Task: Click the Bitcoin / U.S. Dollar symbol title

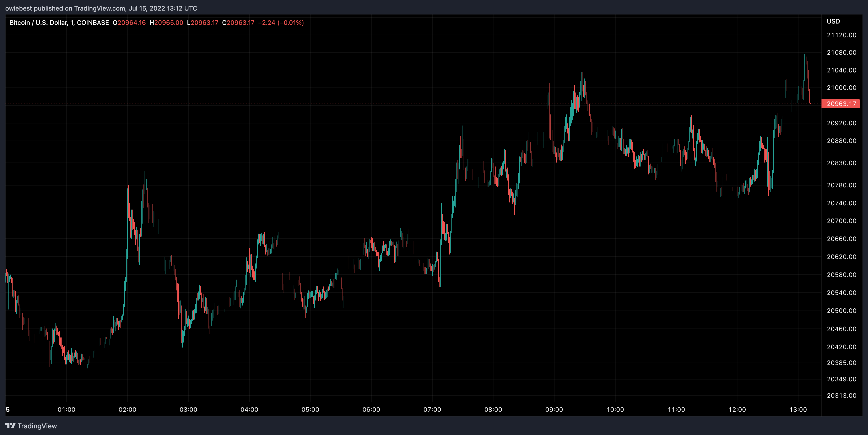Action: pyautogui.click(x=59, y=22)
